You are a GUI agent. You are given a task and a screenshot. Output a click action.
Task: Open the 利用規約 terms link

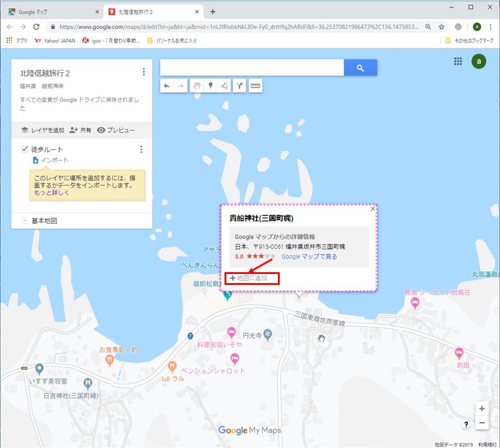tap(488, 445)
